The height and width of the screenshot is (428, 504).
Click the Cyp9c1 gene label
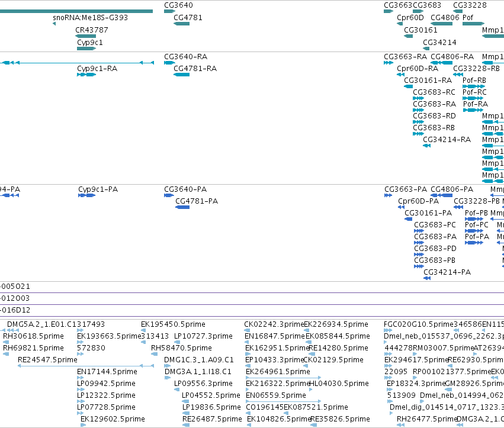tap(89, 43)
